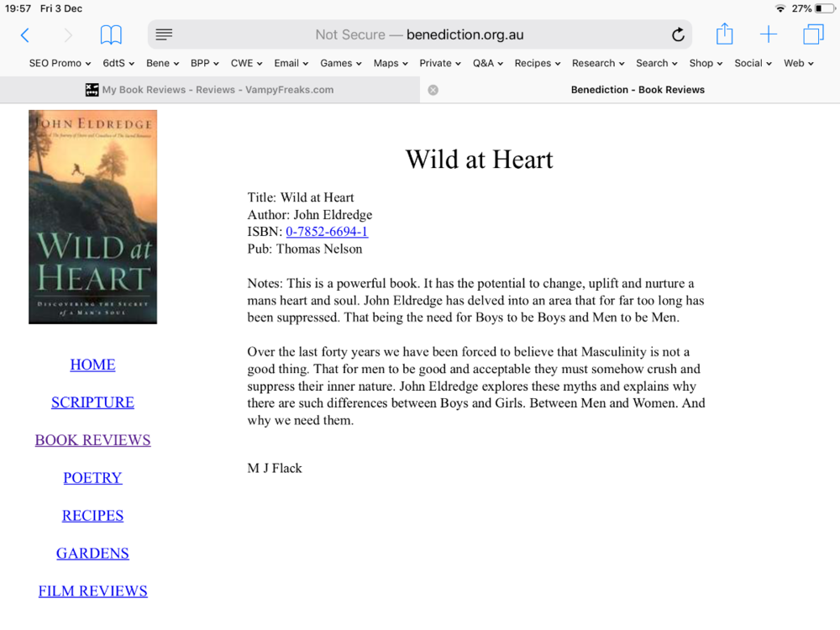This screenshot has width=840, height=630.
Task: Follow the ISBN 0-7852-6694-1 link
Action: point(327,232)
